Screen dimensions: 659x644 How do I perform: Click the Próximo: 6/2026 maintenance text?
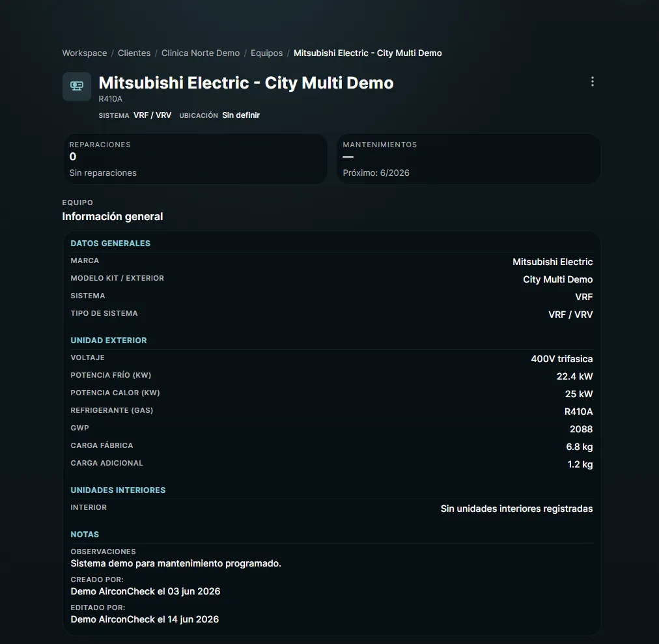point(376,173)
